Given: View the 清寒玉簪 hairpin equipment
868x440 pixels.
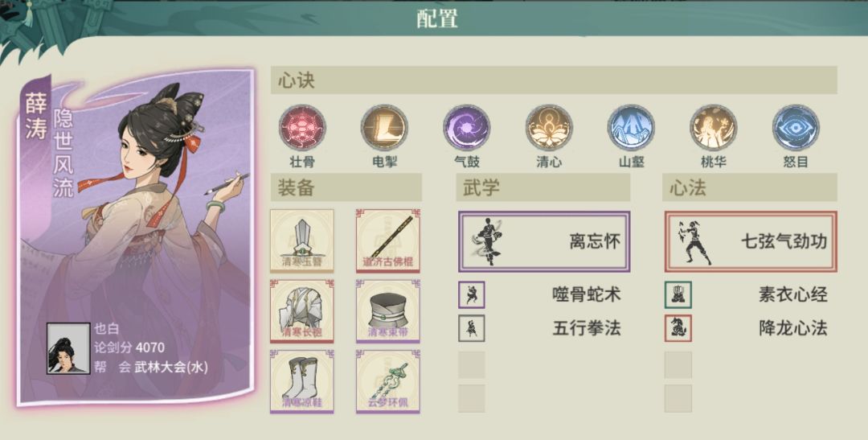Looking at the screenshot, I should [x=301, y=241].
